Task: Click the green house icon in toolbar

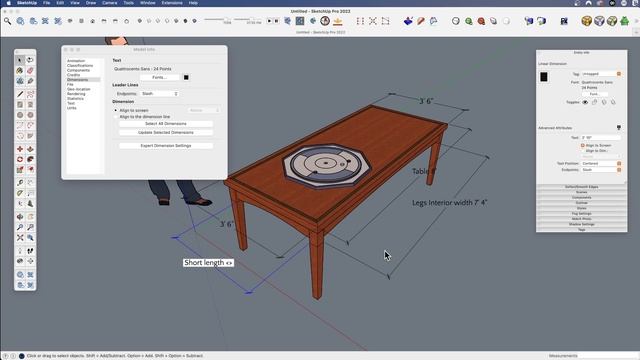Action: tap(624, 21)
